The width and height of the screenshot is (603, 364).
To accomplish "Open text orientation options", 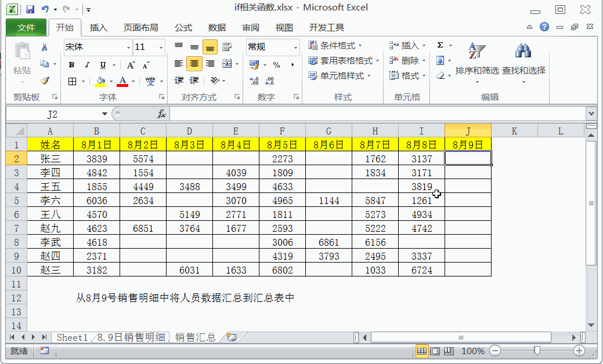I will [x=215, y=80].
